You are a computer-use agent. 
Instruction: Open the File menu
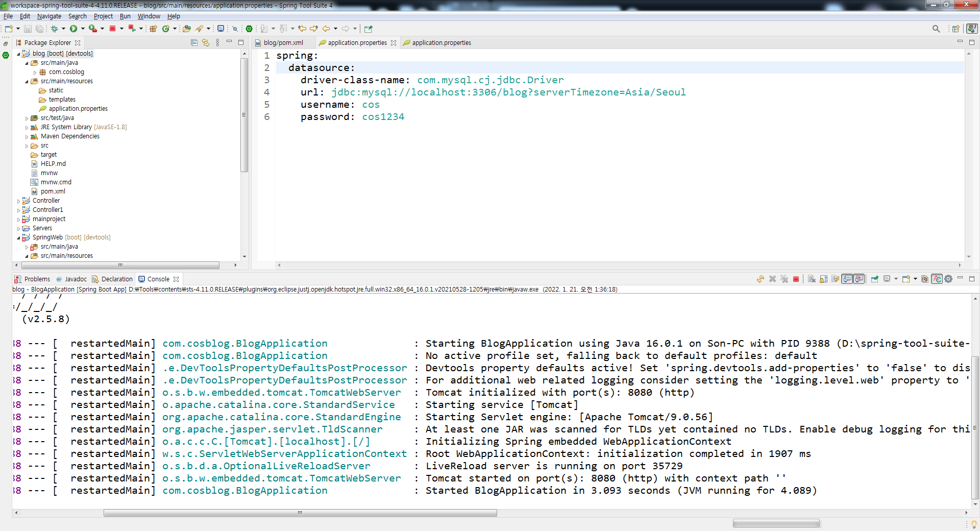point(8,16)
